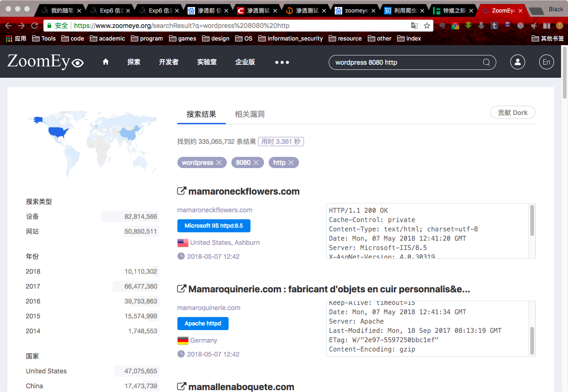
Task: Remove the http filter tag
Action: [291, 162]
